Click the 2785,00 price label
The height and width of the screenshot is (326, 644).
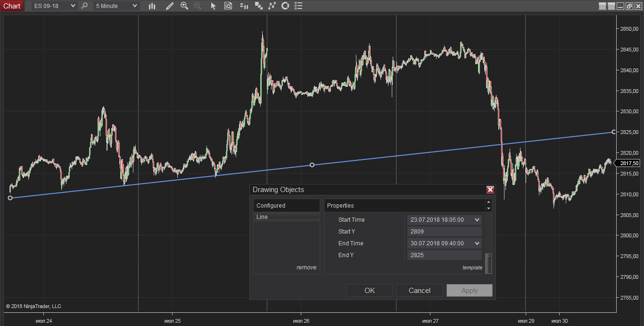pyautogui.click(x=629, y=297)
